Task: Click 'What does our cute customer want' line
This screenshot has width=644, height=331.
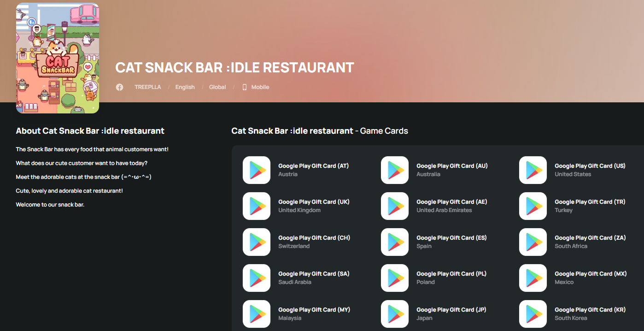Action: pyautogui.click(x=82, y=163)
